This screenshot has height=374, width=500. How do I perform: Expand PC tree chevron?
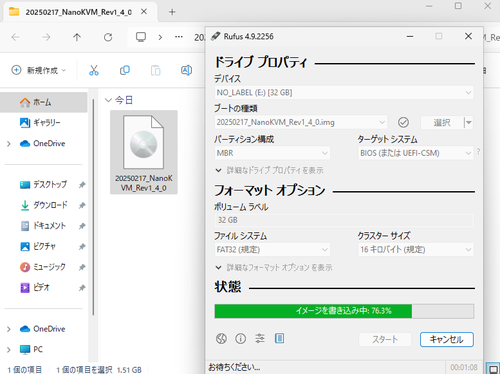tap(9, 350)
